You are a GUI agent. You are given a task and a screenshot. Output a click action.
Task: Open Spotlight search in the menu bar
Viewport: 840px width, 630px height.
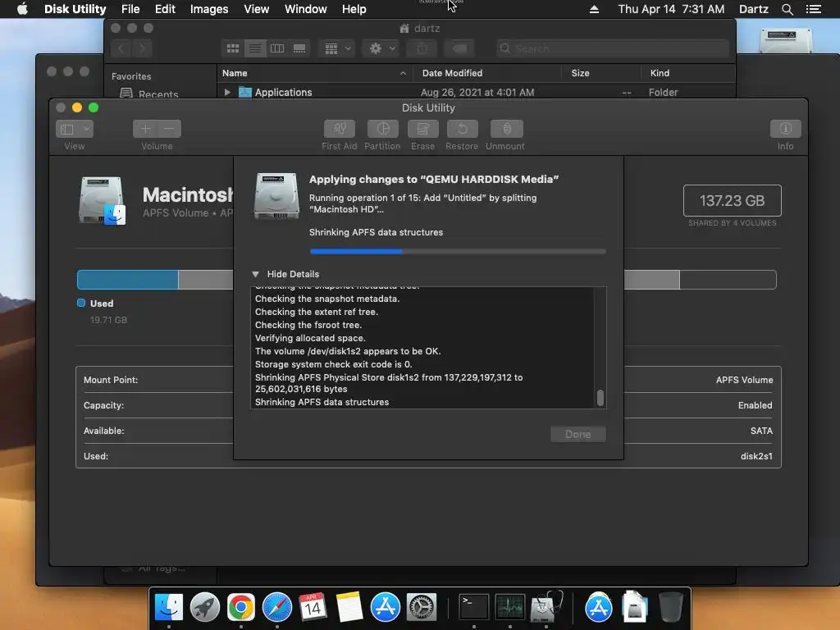787,9
